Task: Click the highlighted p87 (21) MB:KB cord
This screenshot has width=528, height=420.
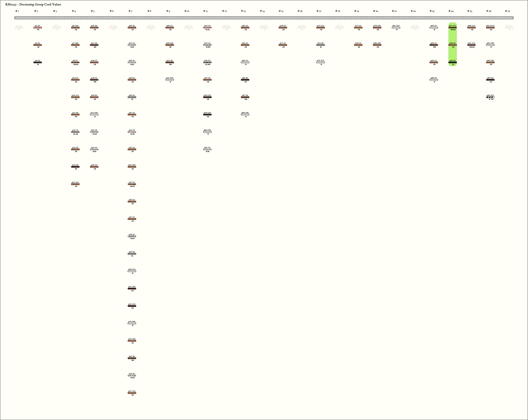Action: pos(452,28)
